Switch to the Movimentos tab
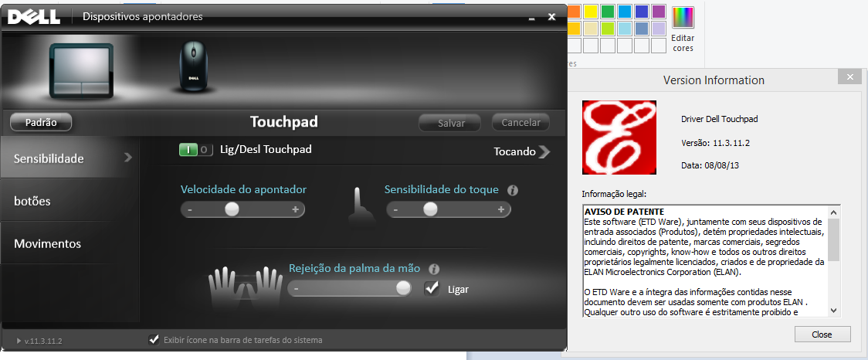 pyautogui.click(x=70, y=243)
